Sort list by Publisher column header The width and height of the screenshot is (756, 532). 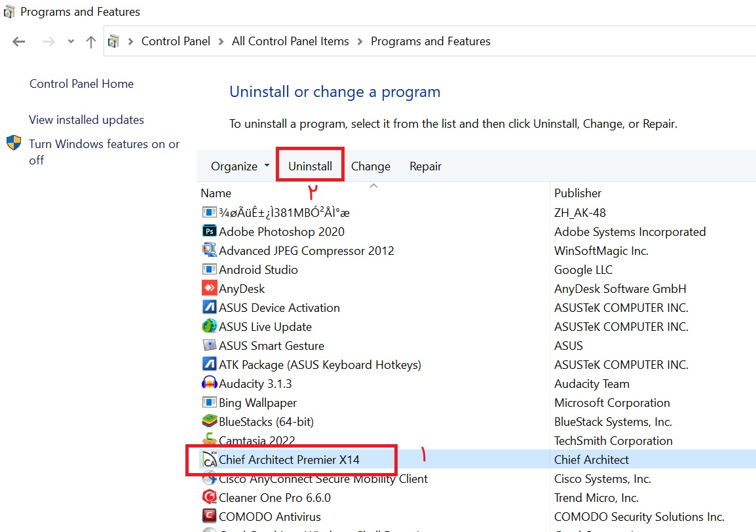pyautogui.click(x=577, y=193)
